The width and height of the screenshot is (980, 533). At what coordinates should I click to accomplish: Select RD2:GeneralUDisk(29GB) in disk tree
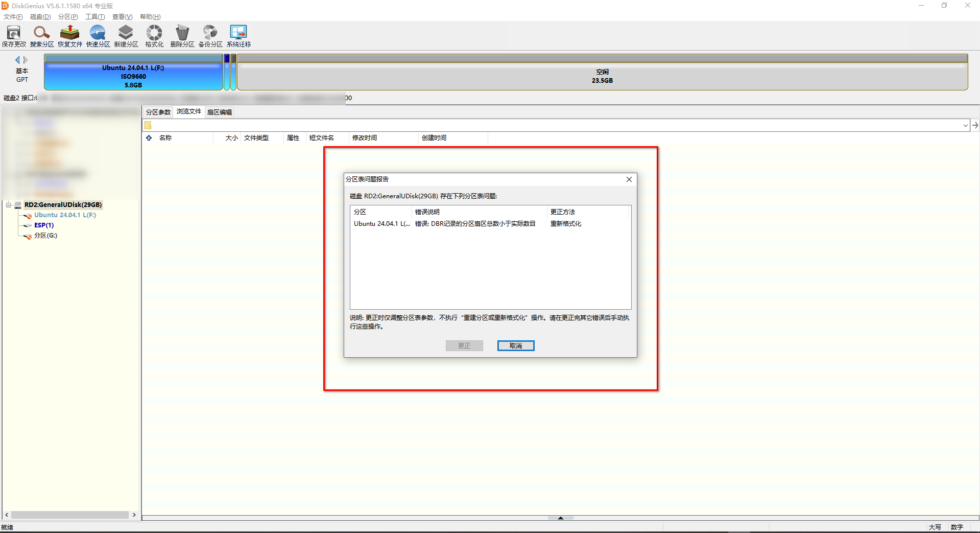coord(63,205)
